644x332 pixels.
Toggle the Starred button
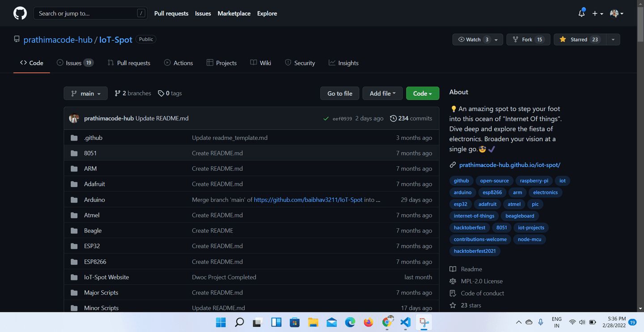580,39
